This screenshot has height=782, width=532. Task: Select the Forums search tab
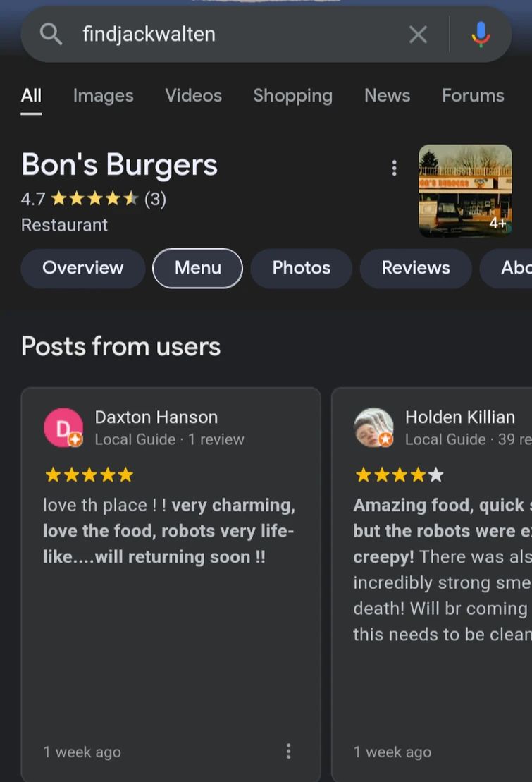pyautogui.click(x=473, y=95)
